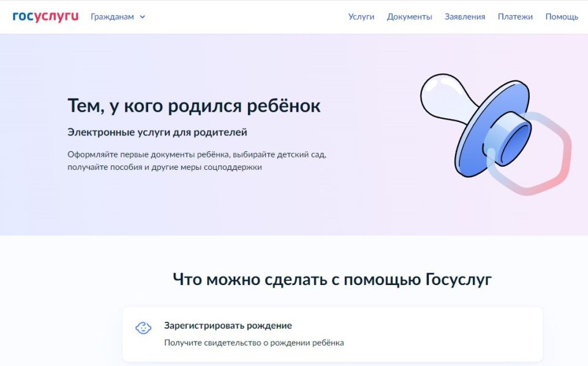Collapse the Гражданам selector arrow

pyautogui.click(x=142, y=17)
